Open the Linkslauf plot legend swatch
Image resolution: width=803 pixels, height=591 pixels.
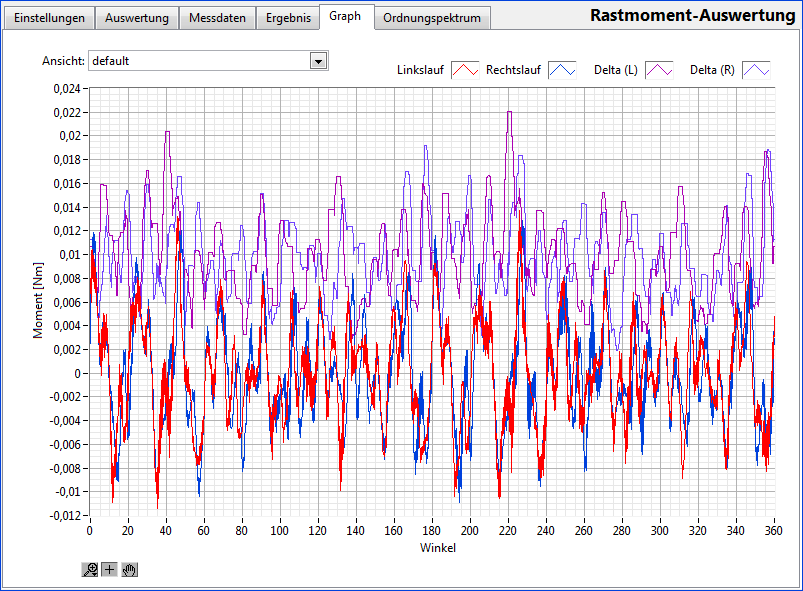point(465,70)
